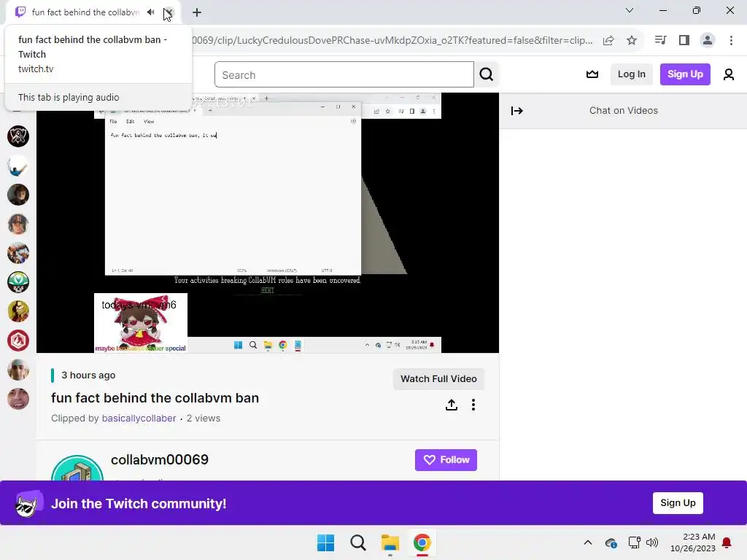Open the red hexagon logo channel avatar
The height and width of the screenshot is (560, 747).
(18, 341)
